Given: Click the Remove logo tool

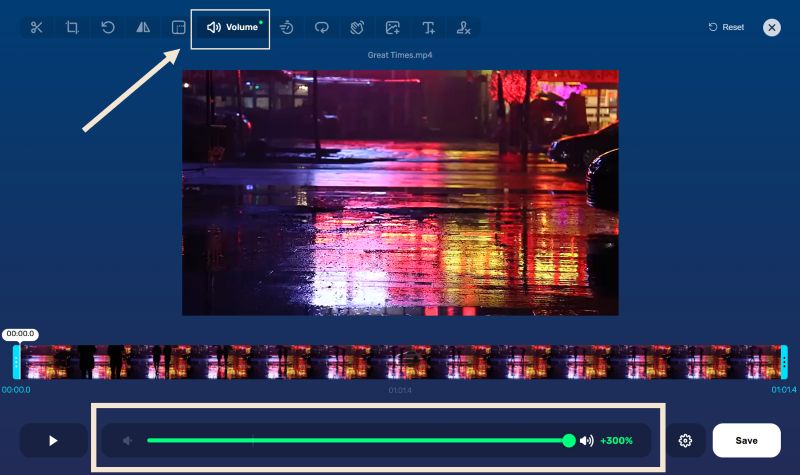Looking at the screenshot, I should [463, 27].
